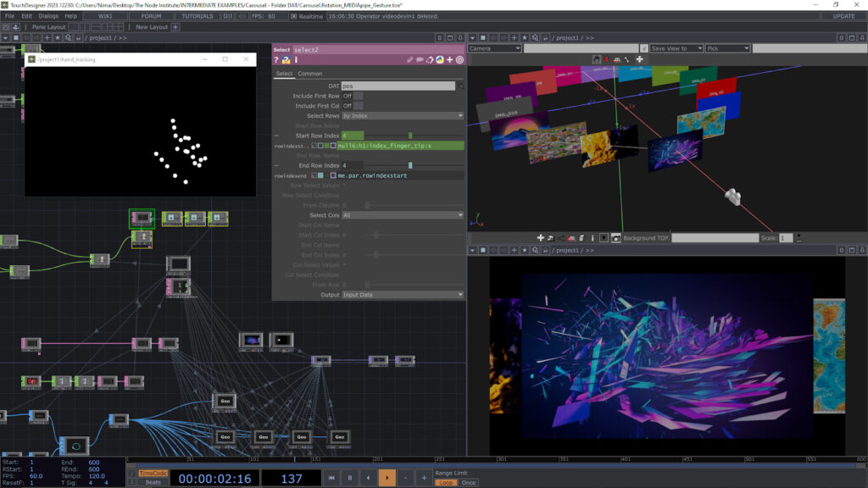Open the Dialogs menu
The height and width of the screenshot is (488, 868).
coord(48,16)
